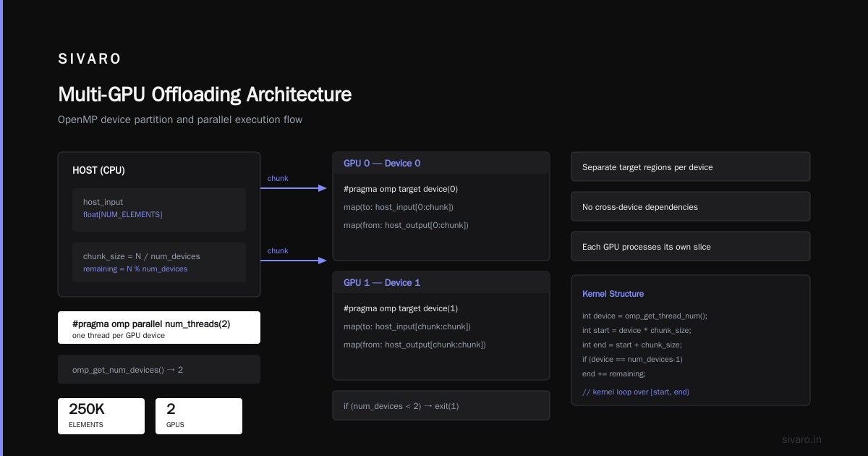
Task: Click No cross-device dependencies note
Action: (691, 206)
